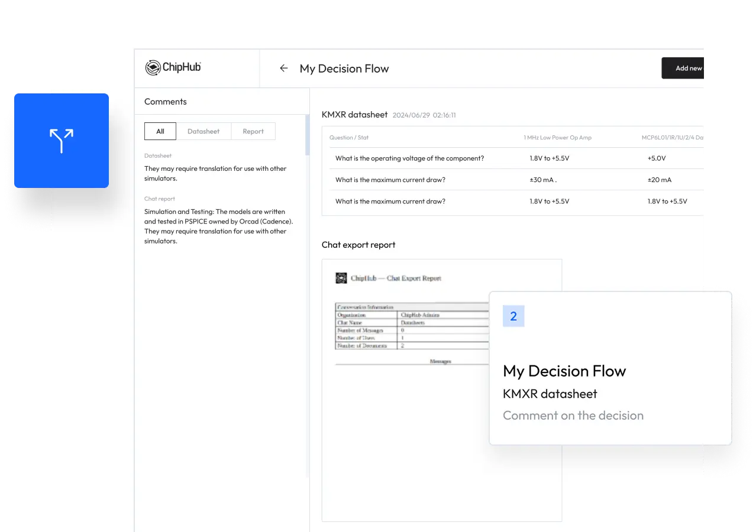The width and height of the screenshot is (756, 532).
Task: Click the Question / Stat column header
Action: (349, 138)
